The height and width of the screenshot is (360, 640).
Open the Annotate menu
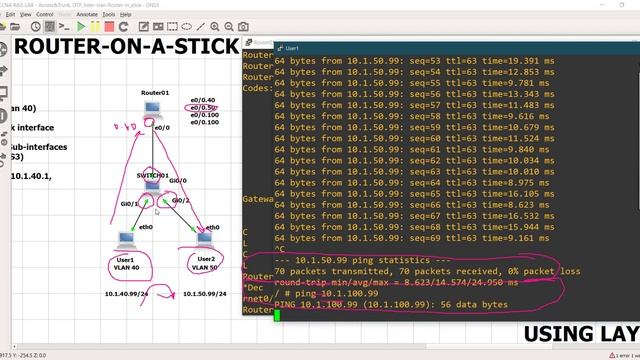(87, 14)
